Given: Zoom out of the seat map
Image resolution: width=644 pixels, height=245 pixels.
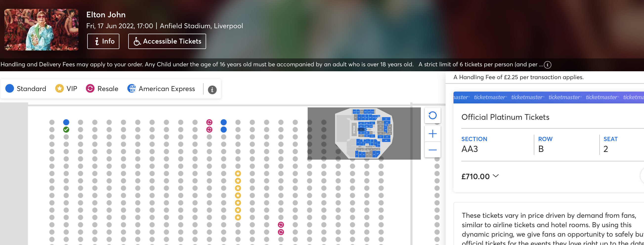Looking at the screenshot, I should [x=432, y=150].
